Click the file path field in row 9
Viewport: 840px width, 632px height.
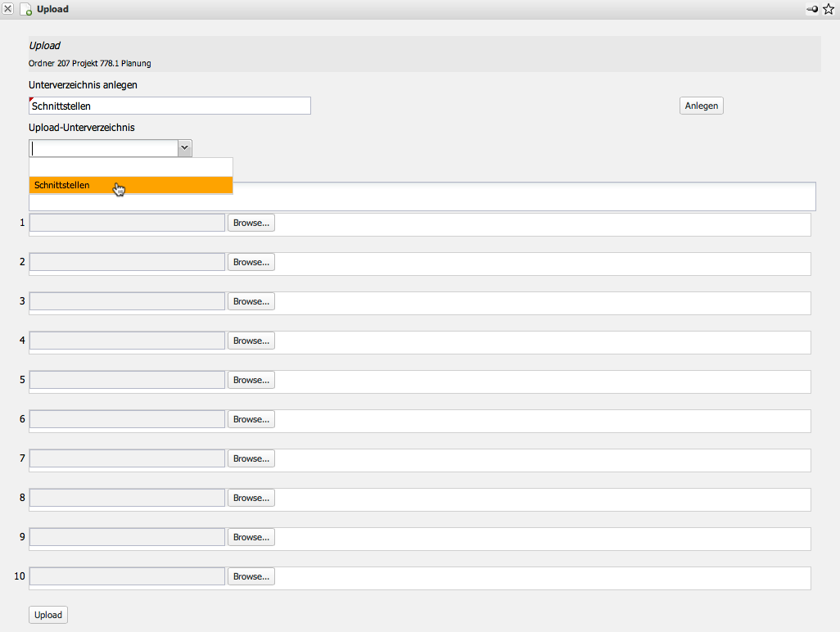pyautogui.click(x=127, y=537)
